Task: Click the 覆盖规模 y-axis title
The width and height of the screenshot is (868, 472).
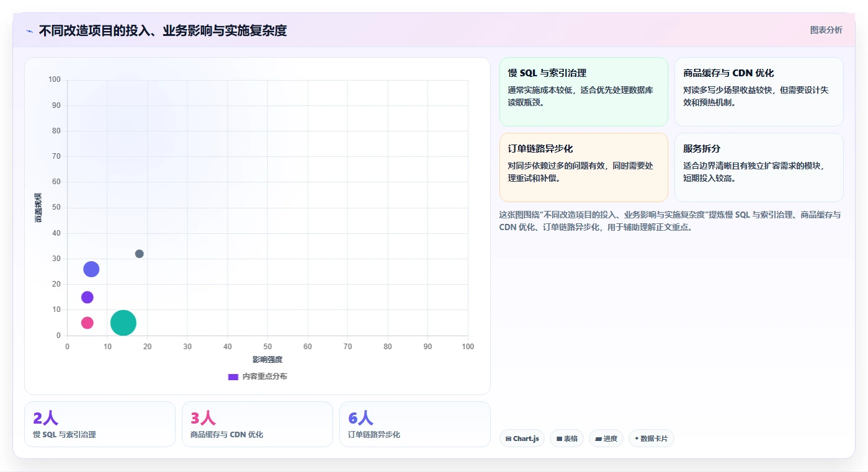Action: [38, 208]
